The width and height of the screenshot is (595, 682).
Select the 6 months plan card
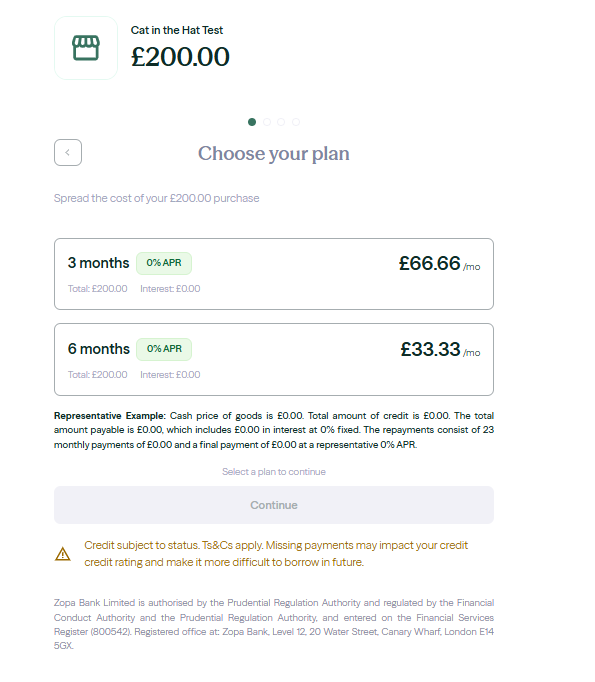274,360
